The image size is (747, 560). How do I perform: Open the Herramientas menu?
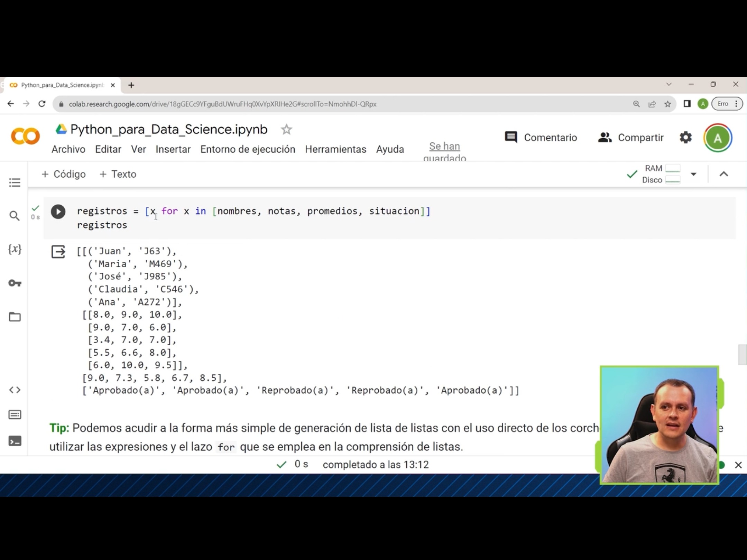point(335,149)
